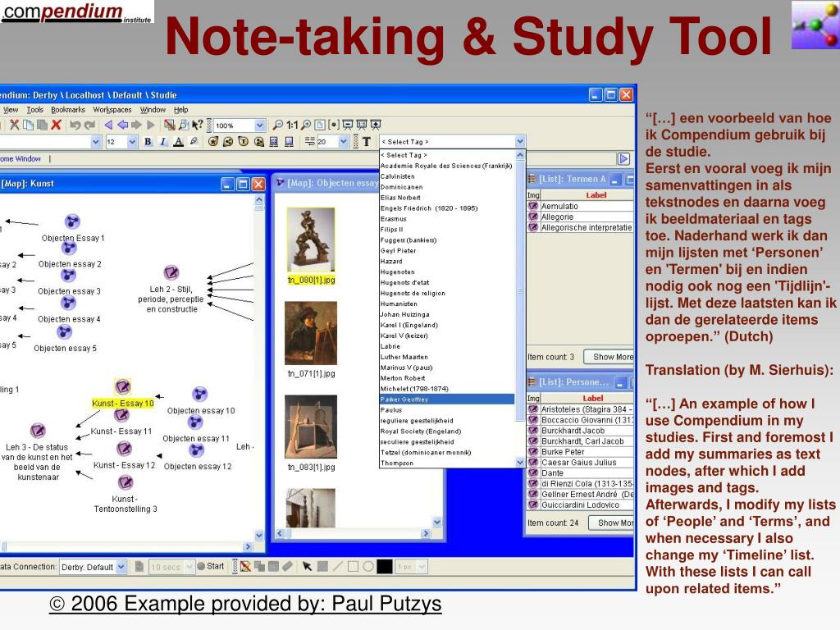Open the 100% zoom dropdown
Screen dimensions: 840x630
(x=260, y=126)
